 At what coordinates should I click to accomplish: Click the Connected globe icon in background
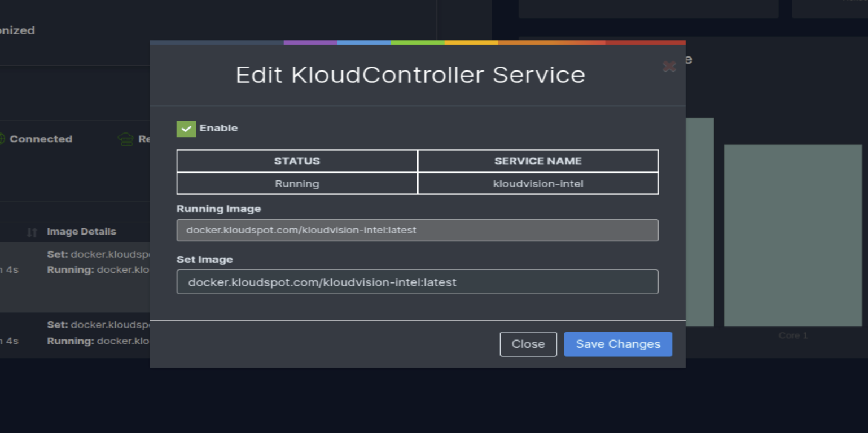pyautogui.click(x=1, y=139)
